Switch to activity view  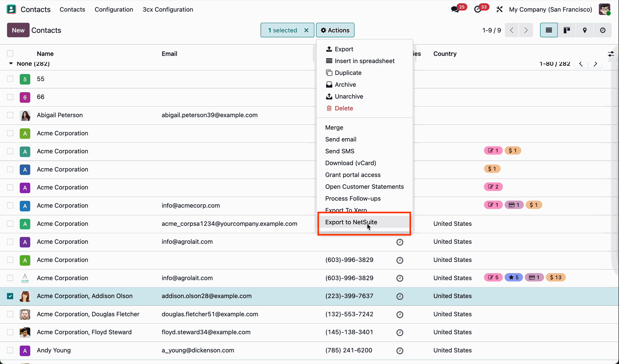point(603,30)
